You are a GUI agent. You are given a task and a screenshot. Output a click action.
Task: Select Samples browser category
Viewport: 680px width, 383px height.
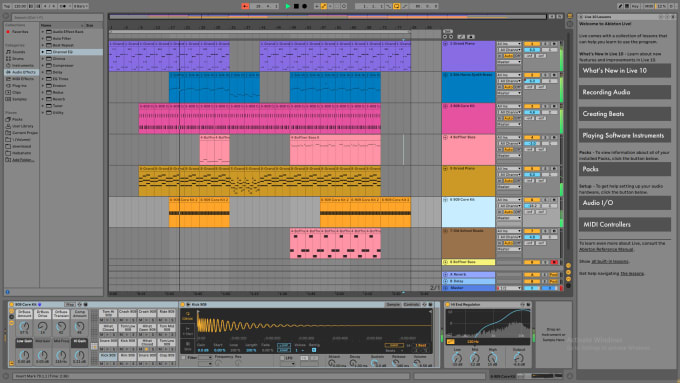tap(20, 99)
